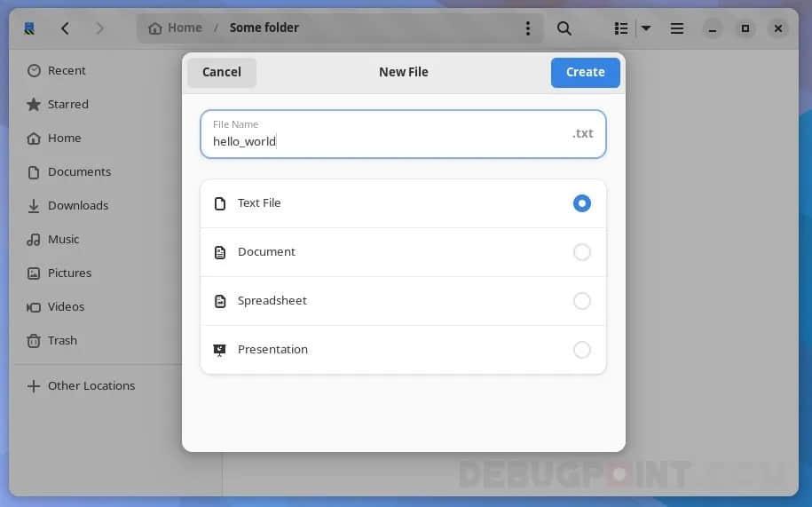Click the Starred star icon in sidebar
The height and width of the screenshot is (507, 812).
(34, 105)
